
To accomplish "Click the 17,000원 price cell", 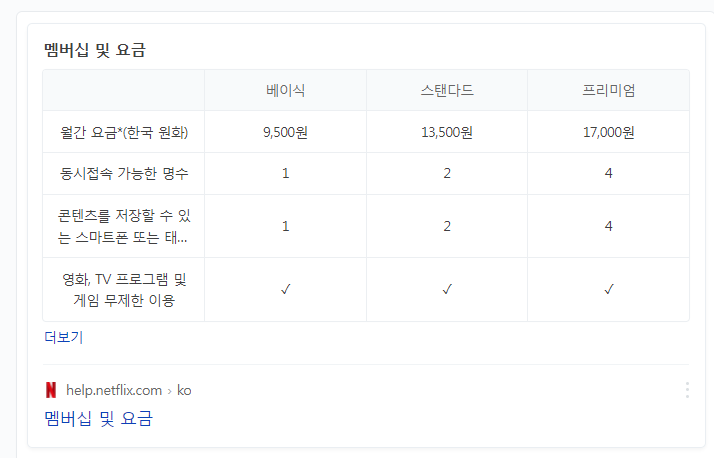I will point(609,132).
